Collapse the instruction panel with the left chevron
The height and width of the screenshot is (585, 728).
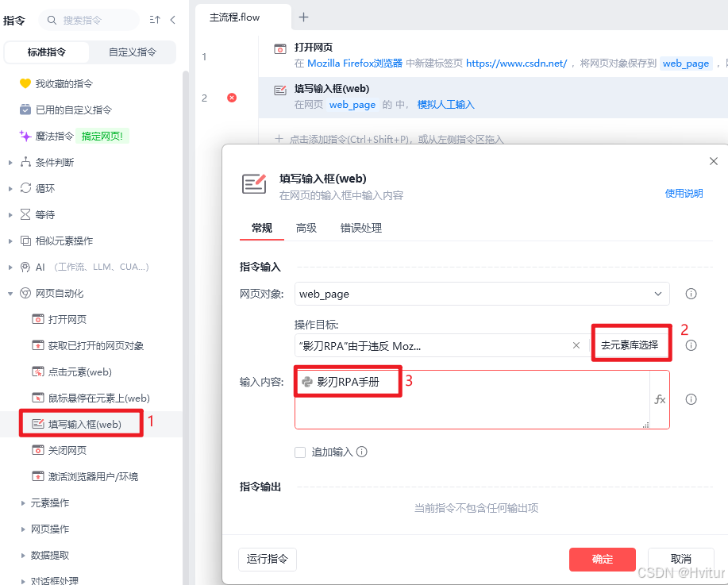[x=173, y=20]
